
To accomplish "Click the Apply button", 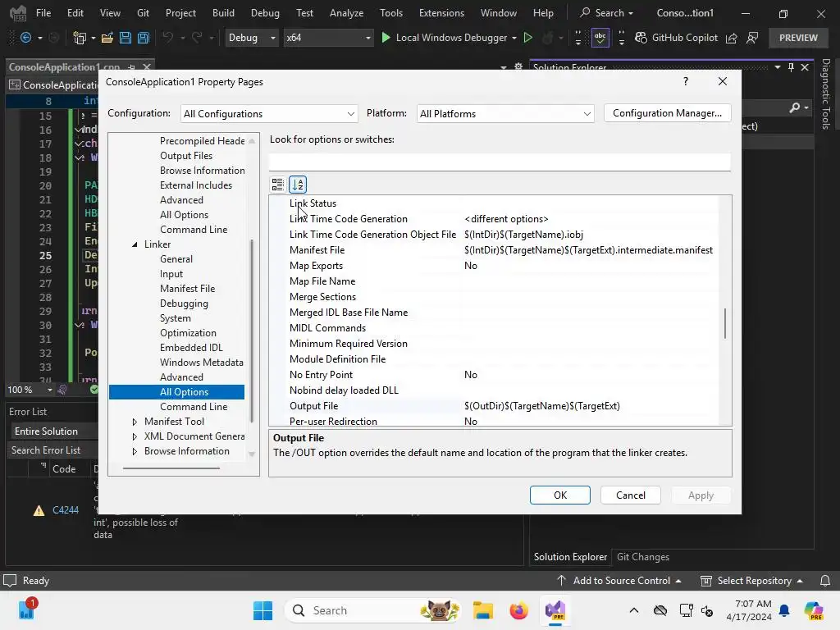I will pyautogui.click(x=701, y=495).
